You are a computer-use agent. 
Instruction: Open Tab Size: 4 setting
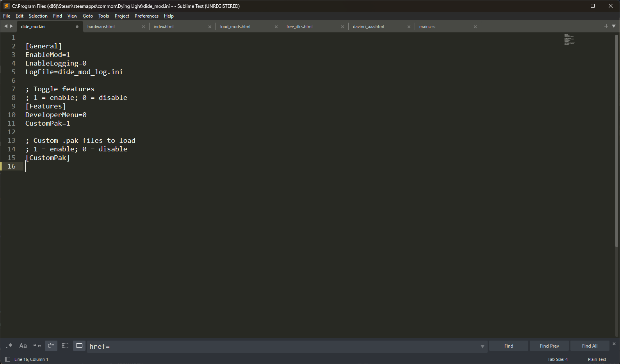[558, 359]
